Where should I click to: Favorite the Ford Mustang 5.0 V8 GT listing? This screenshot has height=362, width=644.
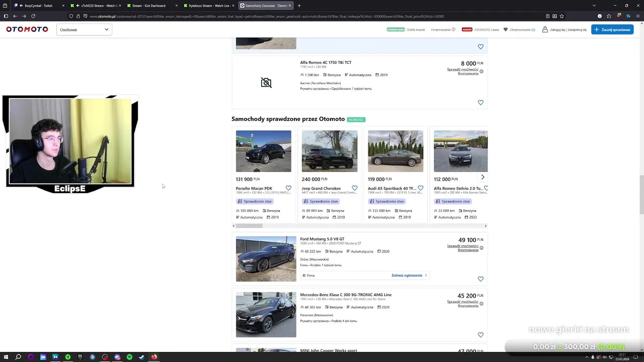480,279
